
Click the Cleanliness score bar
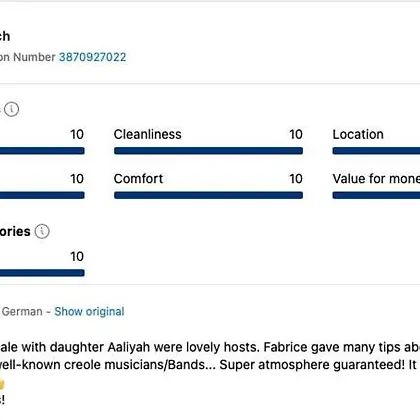click(x=208, y=151)
